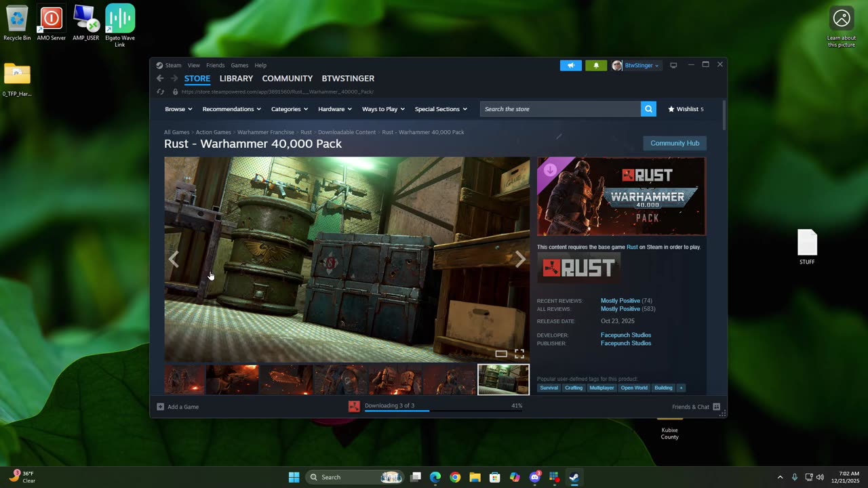Image resolution: width=868 pixels, height=488 pixels.
Task: Click the Community Hub button
Action: click(x=675, y=143)
